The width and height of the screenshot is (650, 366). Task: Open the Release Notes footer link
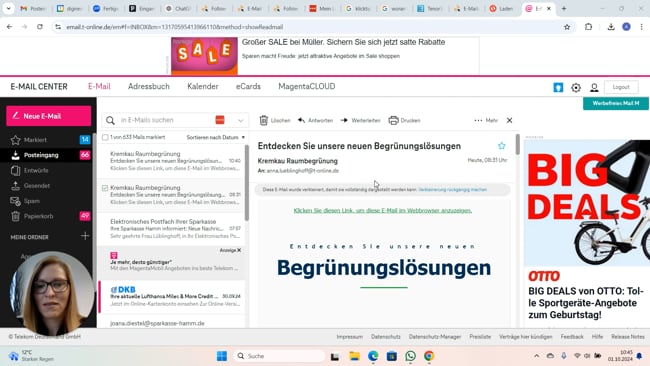coord(628,337)
